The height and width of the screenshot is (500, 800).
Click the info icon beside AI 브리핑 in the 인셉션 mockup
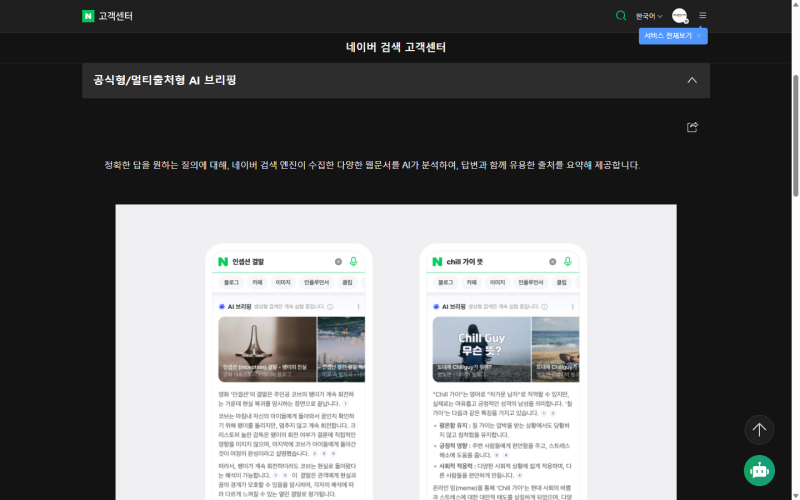330,307
